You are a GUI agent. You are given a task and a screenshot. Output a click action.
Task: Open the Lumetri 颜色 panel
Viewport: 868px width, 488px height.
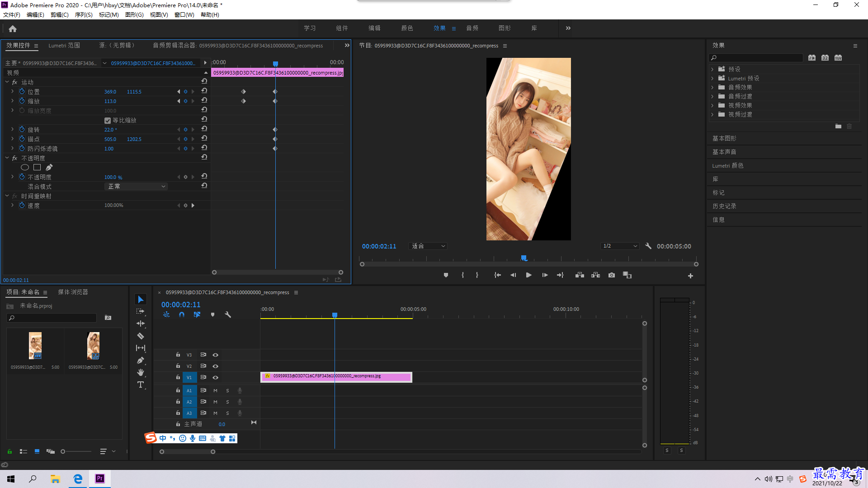728,166
